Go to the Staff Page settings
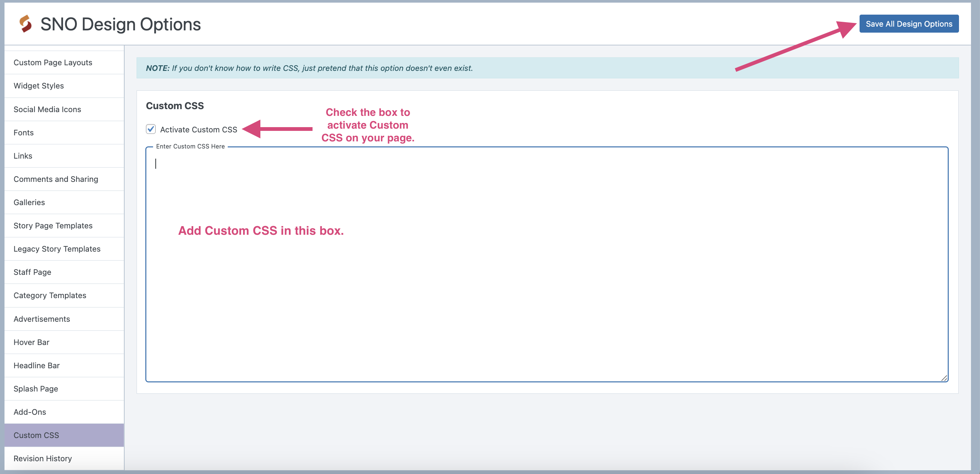The width and height of the screenshot is (980, 474). (64, 272)
